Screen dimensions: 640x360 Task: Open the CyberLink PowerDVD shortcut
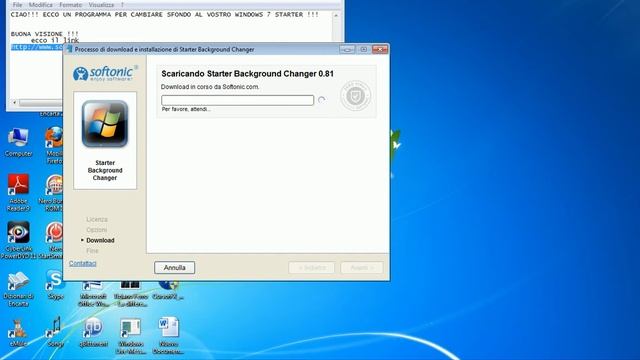(x=18, y=239)
